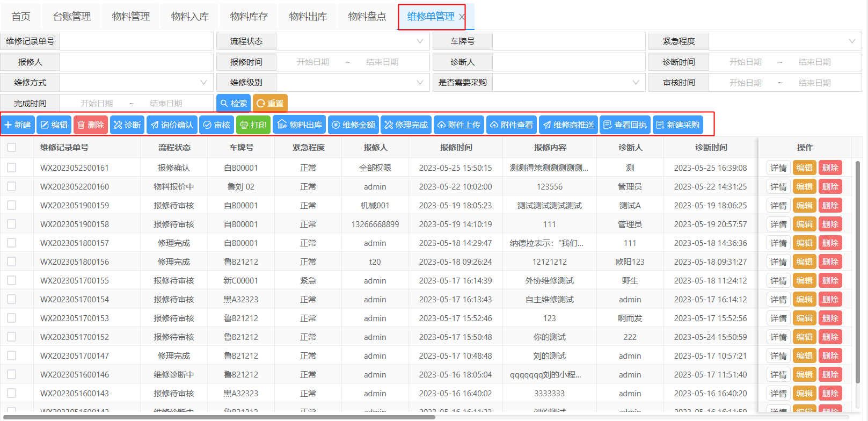Open the 紧急程度 dropdown
868x421 pixels.
pyautogui.click(x=785, y=41)
